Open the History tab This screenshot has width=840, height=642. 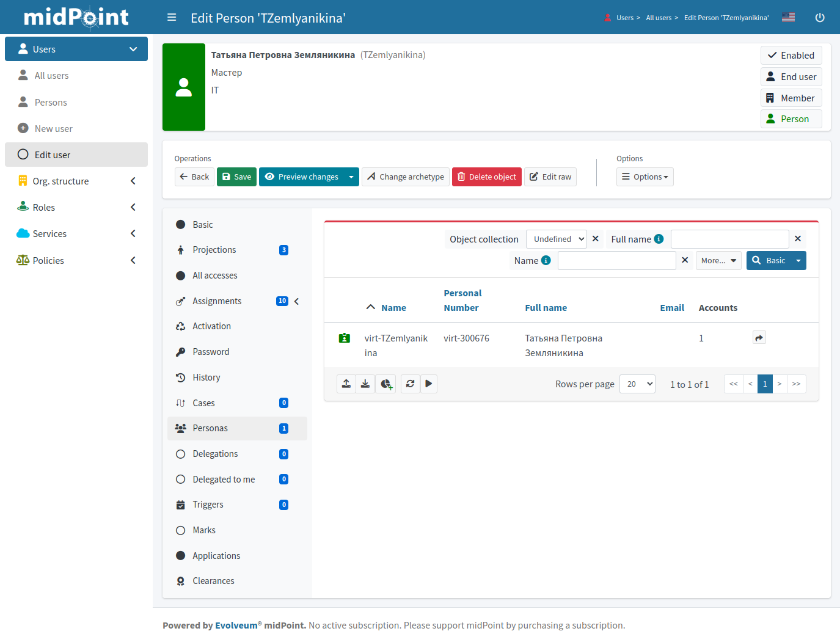pos(237,378)
